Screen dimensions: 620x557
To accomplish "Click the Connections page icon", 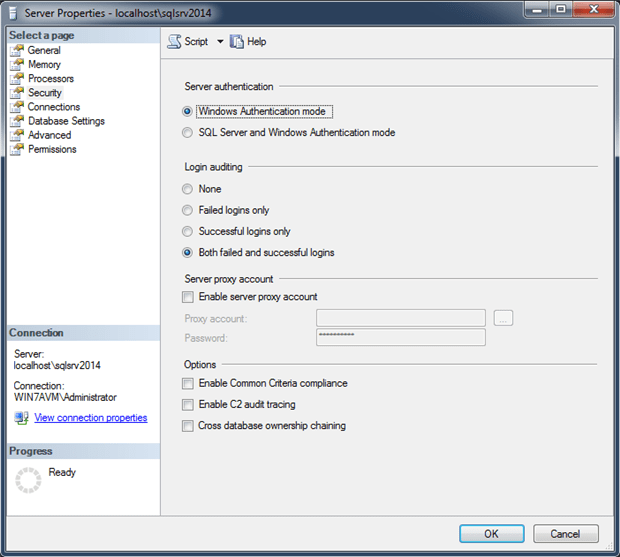I will point(17,107).
